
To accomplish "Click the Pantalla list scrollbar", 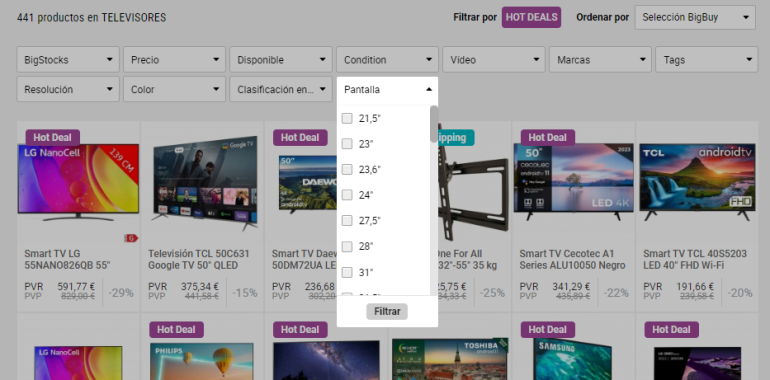I will (x=434, y=124).
